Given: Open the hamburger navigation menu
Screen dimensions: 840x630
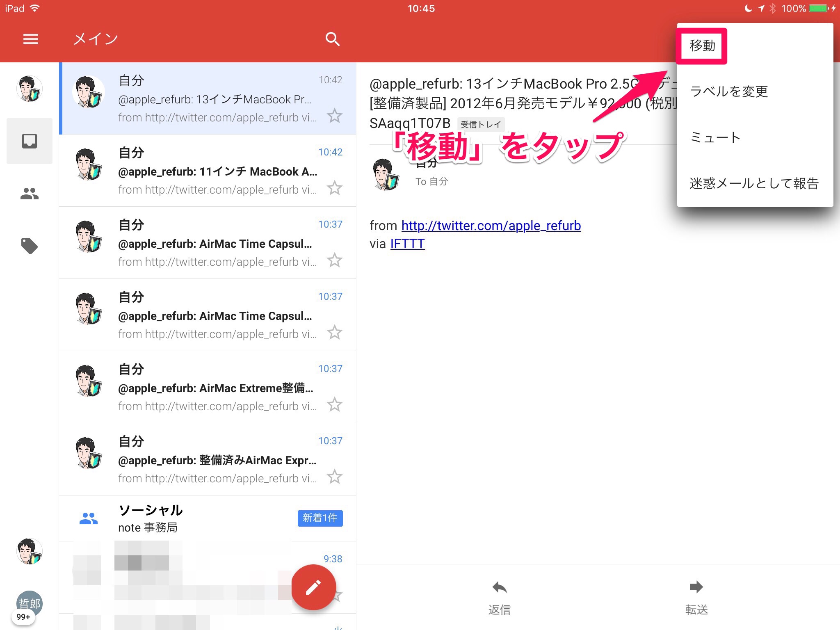Looking at the screenshot, I should (30, 39).
